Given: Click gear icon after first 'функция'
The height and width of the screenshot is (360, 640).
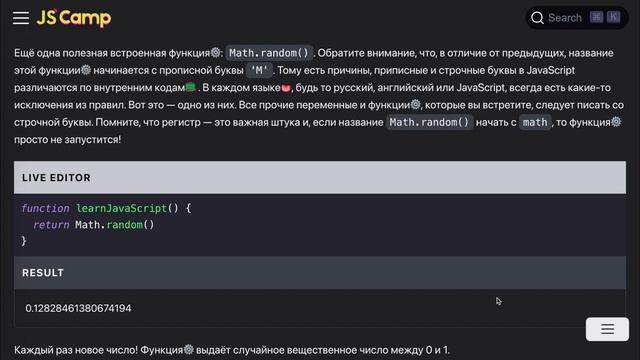Looking at the screenshot, I should click(x=216, y=52).
